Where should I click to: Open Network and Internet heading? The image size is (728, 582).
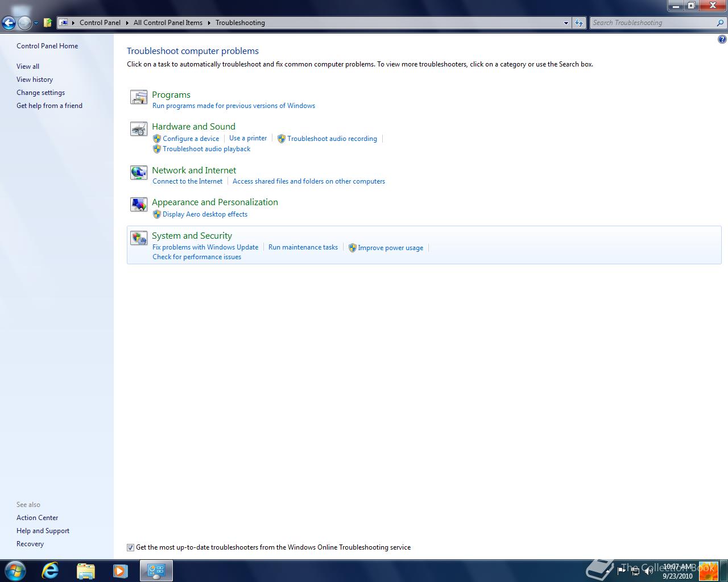tap(194, 171)
